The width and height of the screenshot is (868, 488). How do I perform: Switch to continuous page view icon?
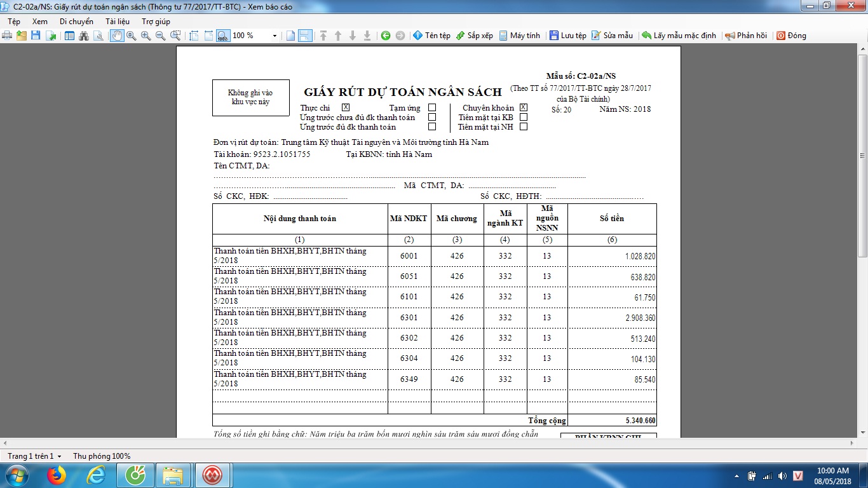point(305,36)
